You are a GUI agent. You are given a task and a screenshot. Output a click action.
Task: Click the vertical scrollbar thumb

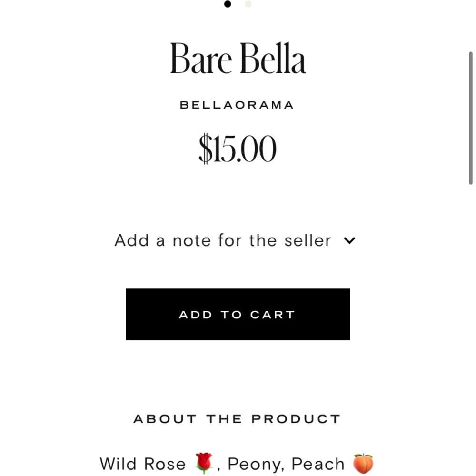471,118
